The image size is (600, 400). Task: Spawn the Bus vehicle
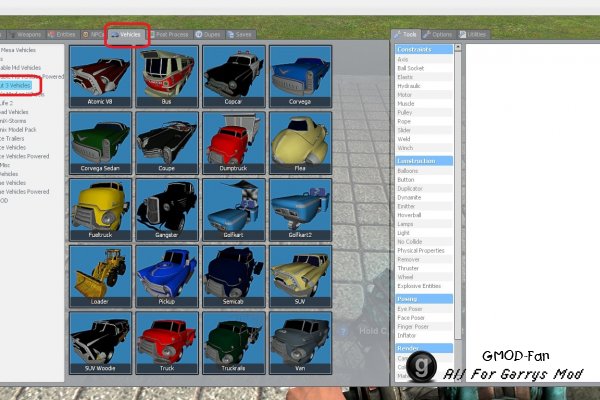167,77
